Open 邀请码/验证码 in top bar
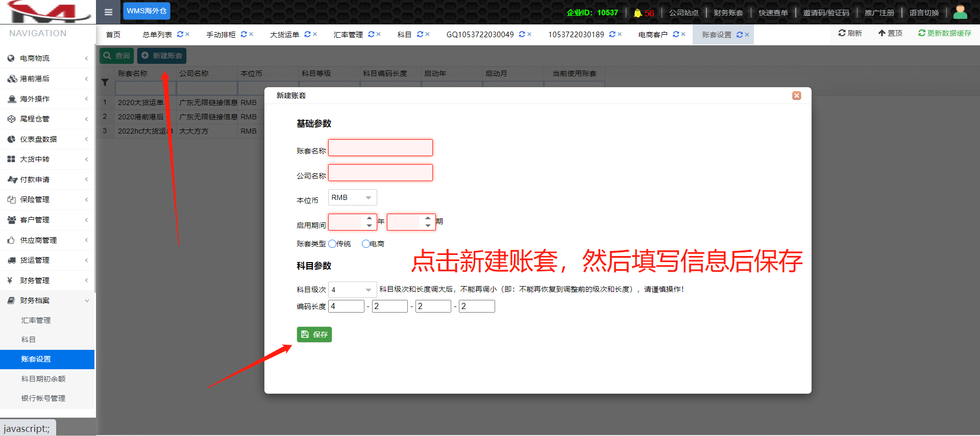980x436 pixels. point(826,13)
